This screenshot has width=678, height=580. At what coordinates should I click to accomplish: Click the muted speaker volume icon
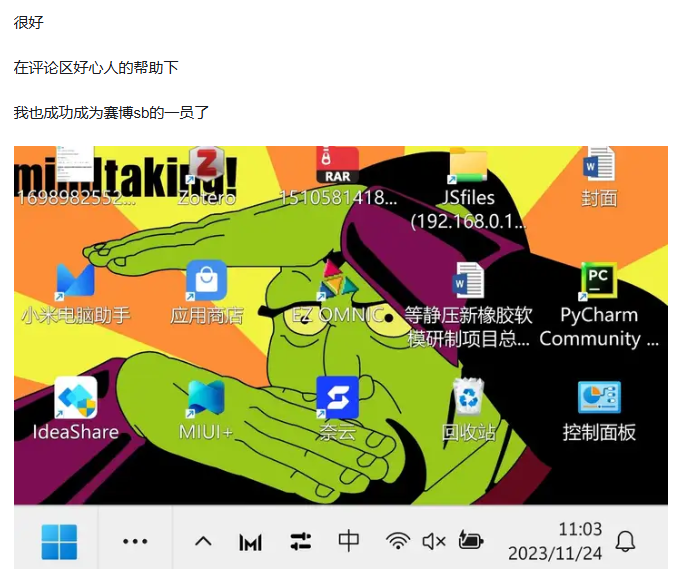(434, 542)
